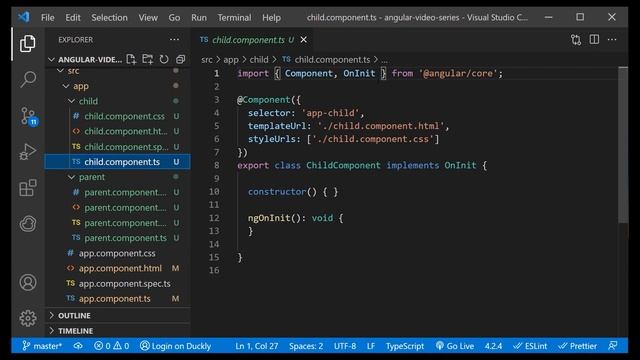Collapse the ANGULAR-VIDE... workspace section
640x360 pixels.
pyautogui.click(x=90, y=60)
